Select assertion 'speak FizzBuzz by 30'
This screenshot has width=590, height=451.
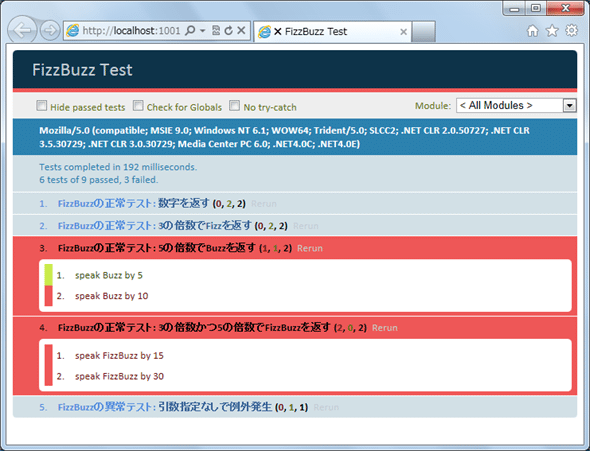coord(119,376)
